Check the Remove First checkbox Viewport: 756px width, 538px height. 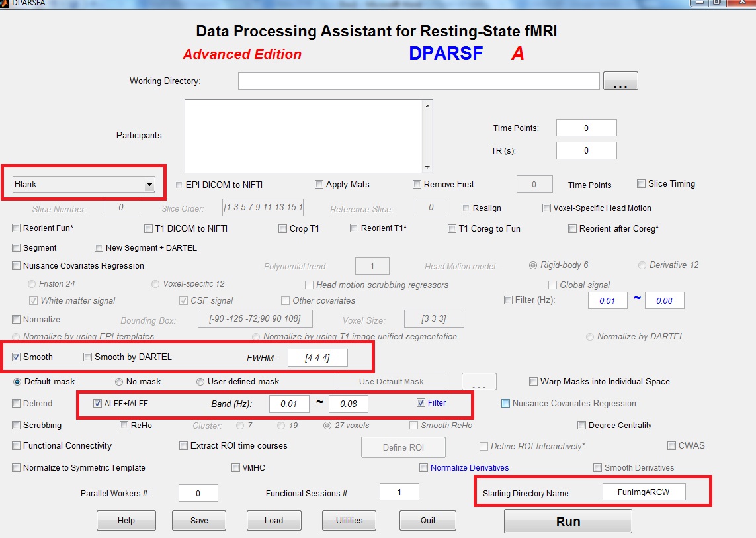click(417, 185)
